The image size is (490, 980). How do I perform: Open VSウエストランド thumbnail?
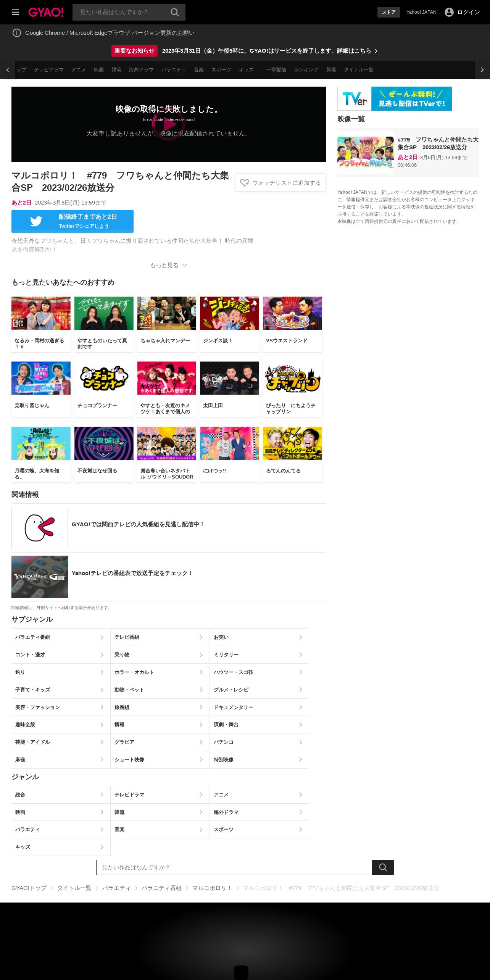click(x=292, y=313)
